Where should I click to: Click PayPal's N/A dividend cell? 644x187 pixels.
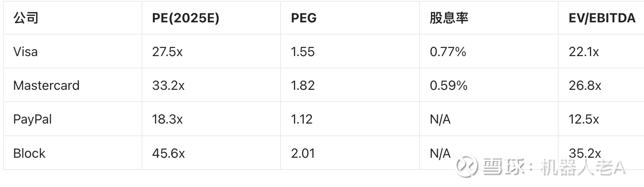click(x=440, y=120)
